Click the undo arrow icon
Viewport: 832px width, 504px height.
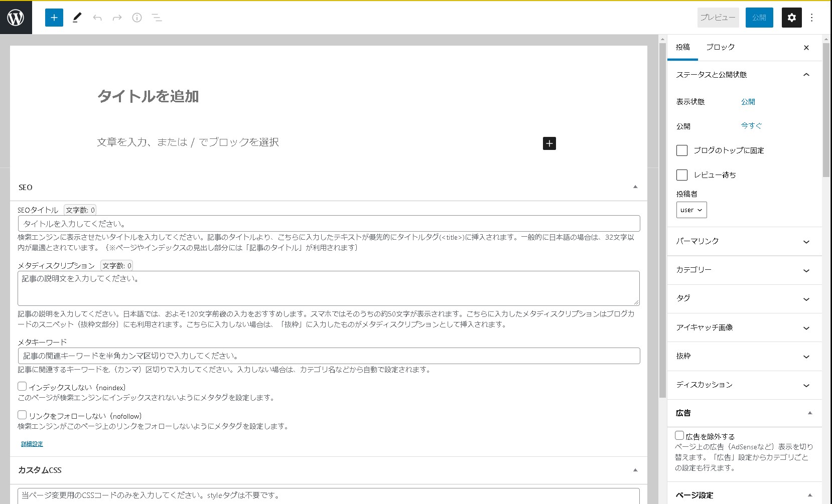[97, 18]
